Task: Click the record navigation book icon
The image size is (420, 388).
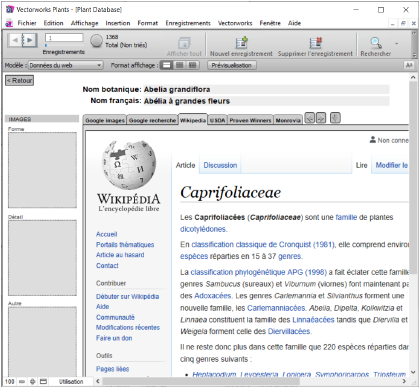Action: 23,40
